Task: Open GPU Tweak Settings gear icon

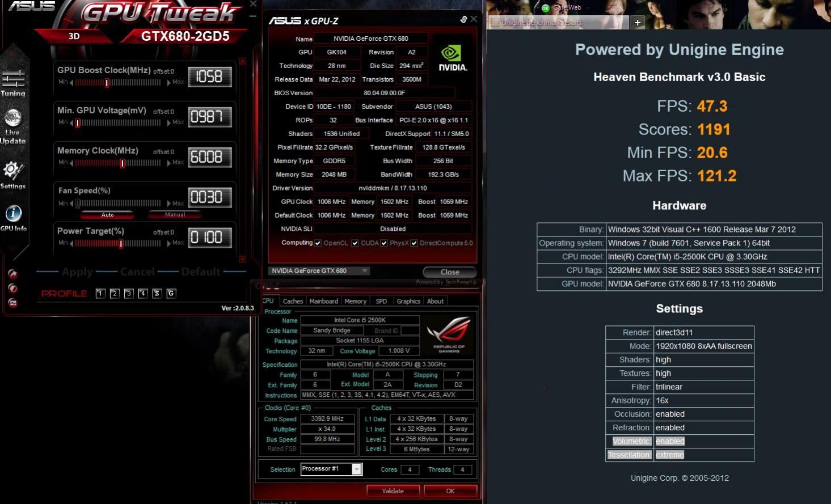Action: click(x=12, y=175)
